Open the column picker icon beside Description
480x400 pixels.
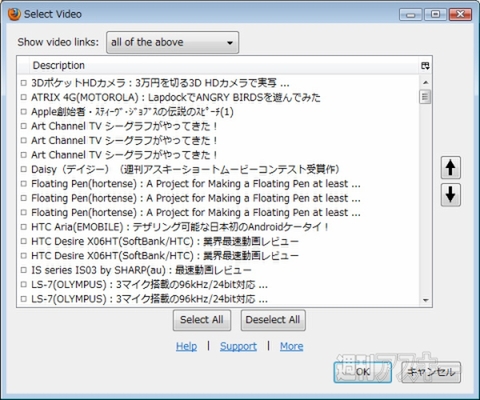click(x=425, y=66)
